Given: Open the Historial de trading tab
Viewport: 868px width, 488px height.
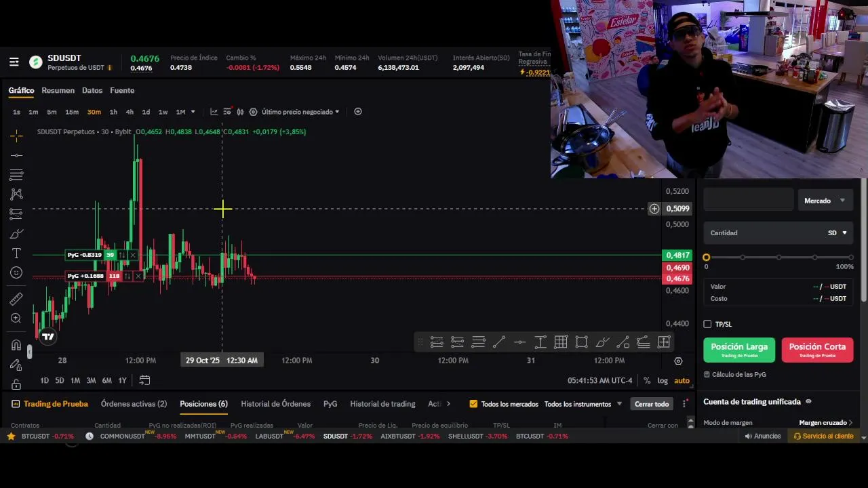Looking at the screenshot, I should tap(382, 404).
